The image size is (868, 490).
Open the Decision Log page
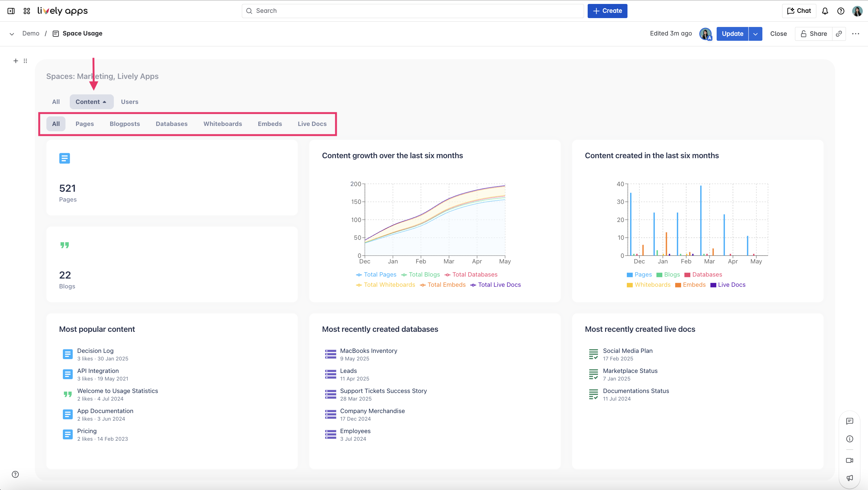95,351
